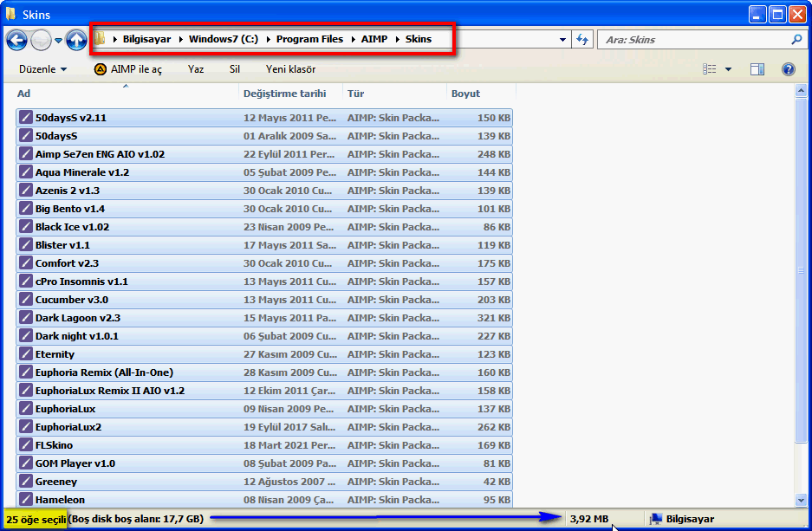Image resolution: width=812 pixels, height=531 pixels.
Task: Jump to Program Files in the breadcrumb
Action: 309,39
